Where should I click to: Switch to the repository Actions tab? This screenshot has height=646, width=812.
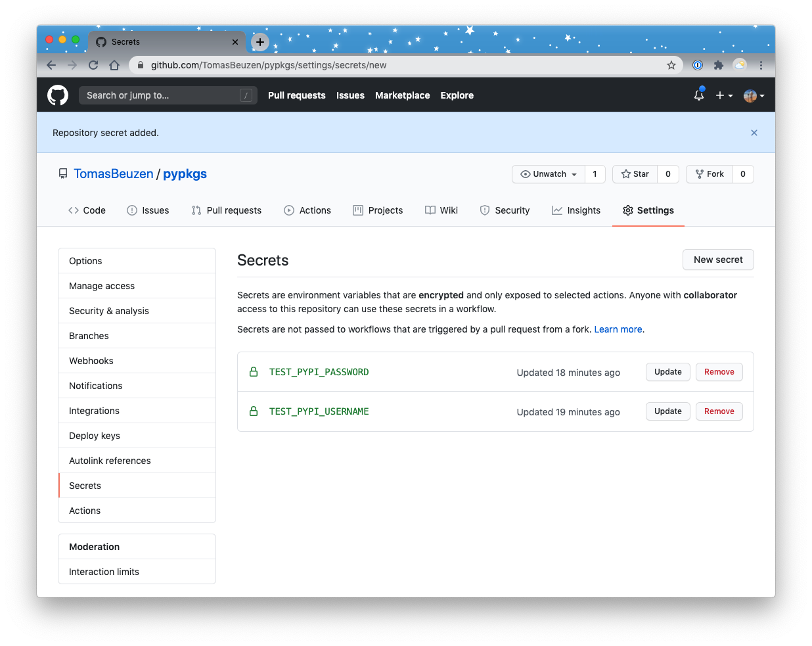coord(307,210)
